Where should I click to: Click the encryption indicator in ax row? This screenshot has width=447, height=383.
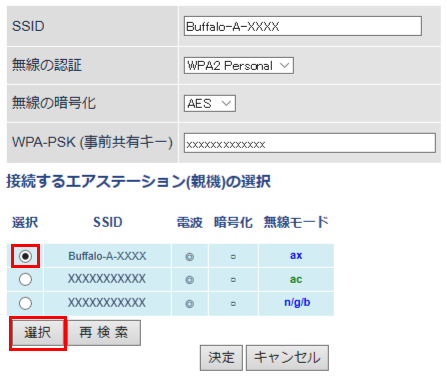[x=233, y=257]
